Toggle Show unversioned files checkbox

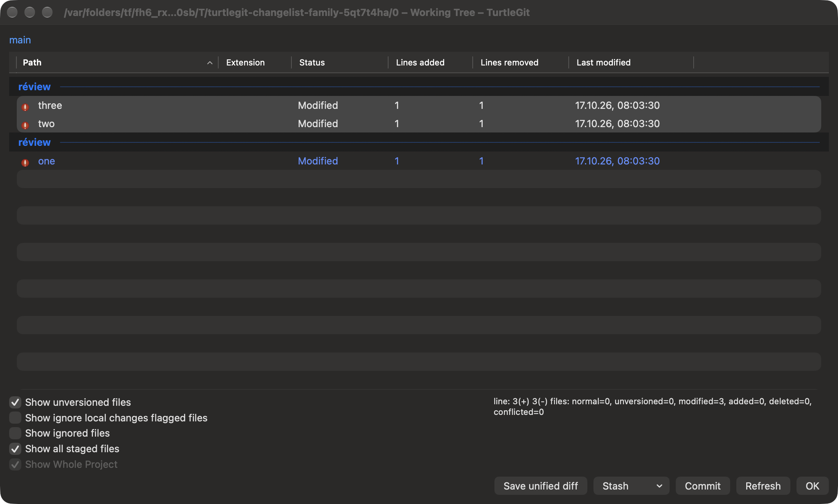[x=15, y=402]
